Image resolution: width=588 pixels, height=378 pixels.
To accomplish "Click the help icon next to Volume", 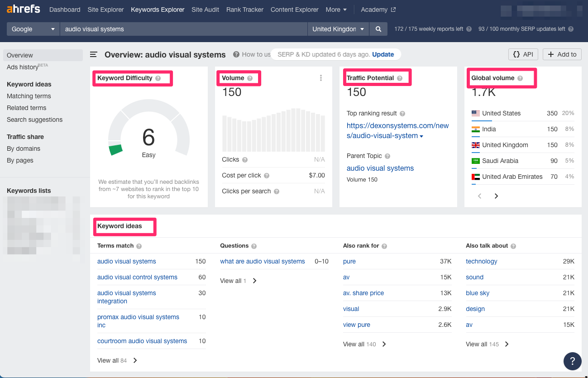I will (250, 78).
